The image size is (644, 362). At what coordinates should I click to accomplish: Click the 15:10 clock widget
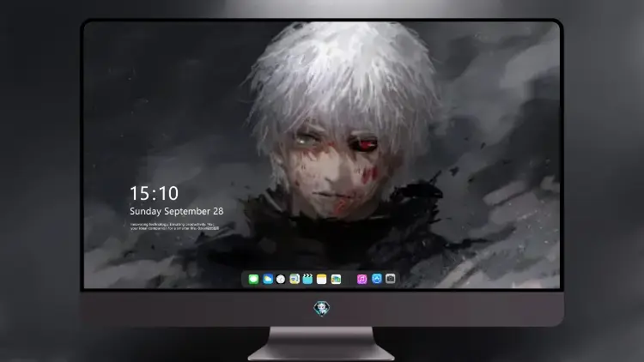(154, 193)
